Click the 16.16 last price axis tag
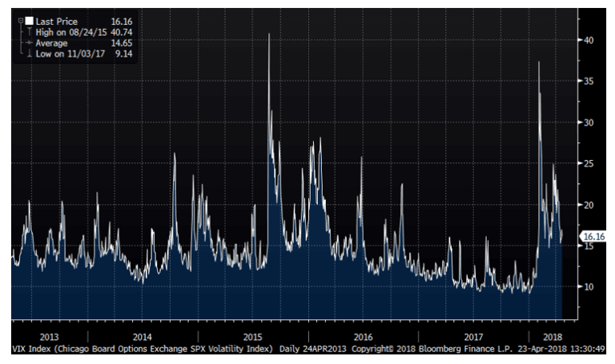Screen dimensions: 615x364 593,236
